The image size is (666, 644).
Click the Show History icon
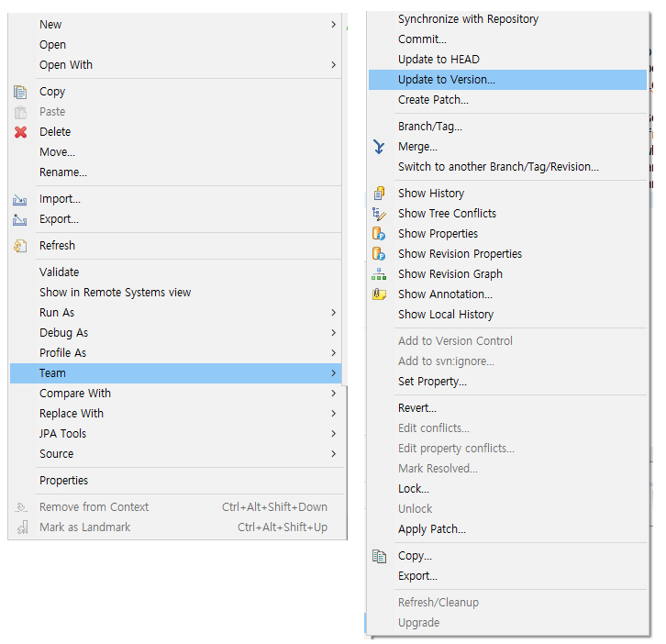click(x=379, y=194)
